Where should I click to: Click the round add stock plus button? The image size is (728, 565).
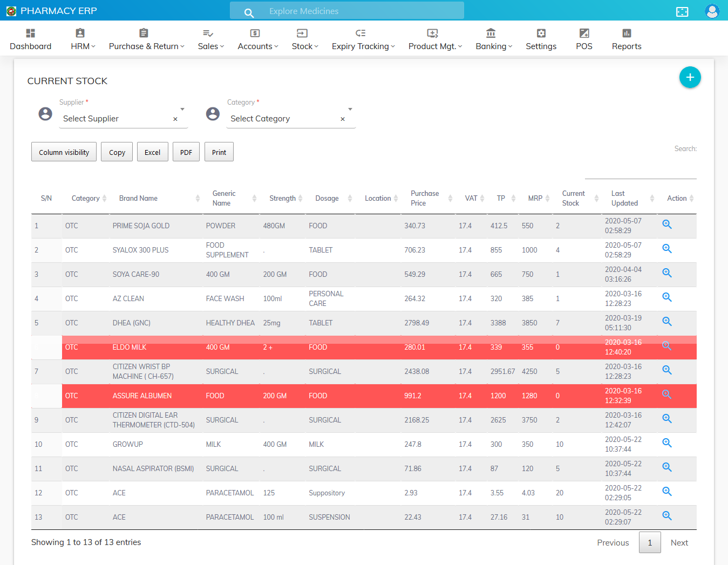click(x=690, y=78)
